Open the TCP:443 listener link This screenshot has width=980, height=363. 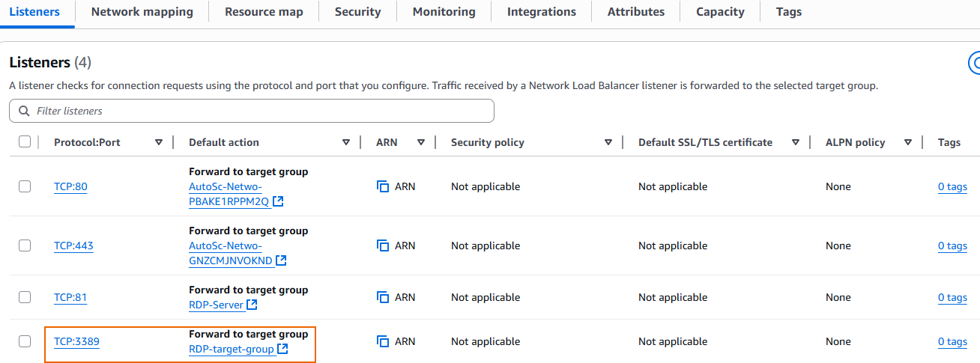pos(73,245)
